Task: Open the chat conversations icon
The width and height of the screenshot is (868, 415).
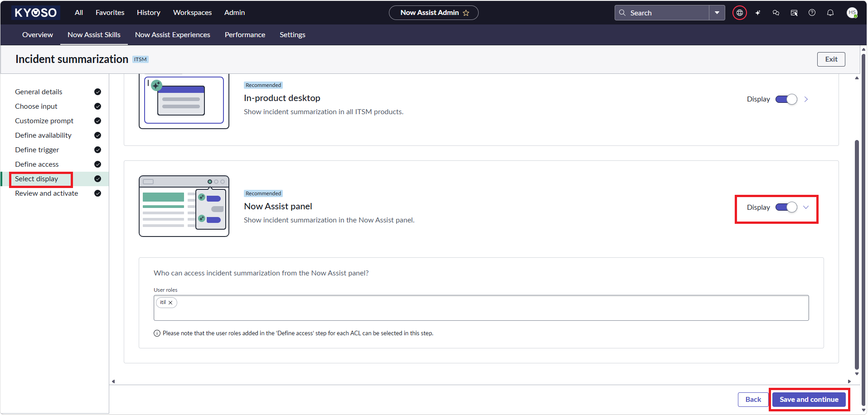Action: pos(776,13)
